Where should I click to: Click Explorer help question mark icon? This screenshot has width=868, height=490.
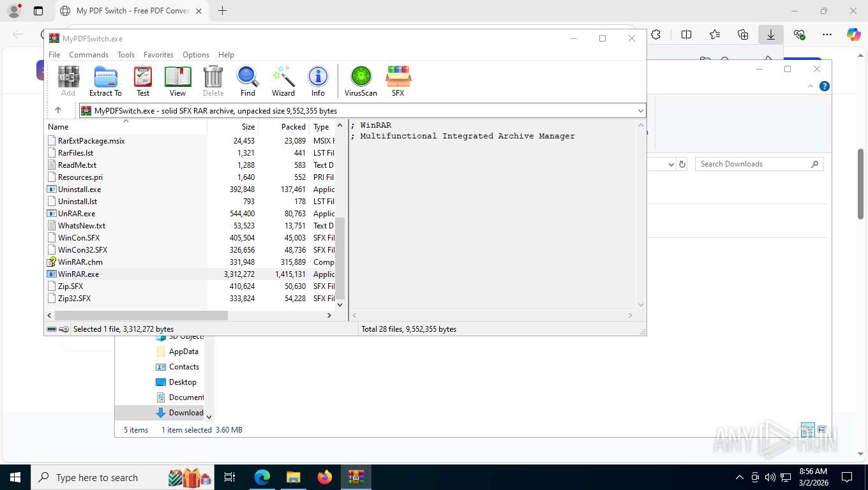[x=825, y=86]
